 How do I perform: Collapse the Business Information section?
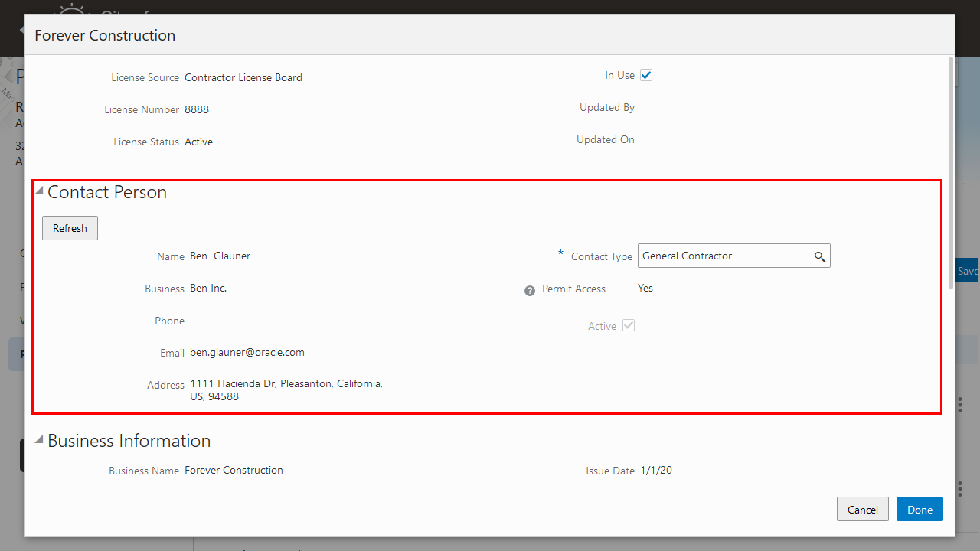38,438
